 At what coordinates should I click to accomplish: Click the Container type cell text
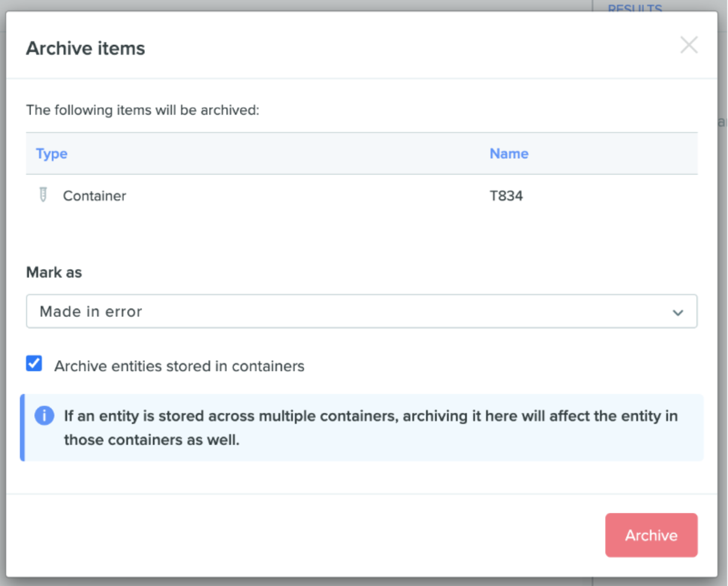pos(95,196)
